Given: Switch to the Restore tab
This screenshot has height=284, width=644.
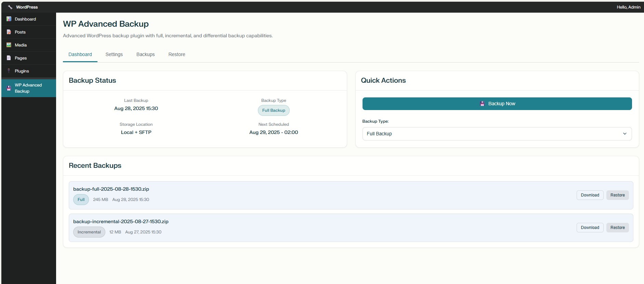Looking at the screenshot, I should click(x=177, y=54).
